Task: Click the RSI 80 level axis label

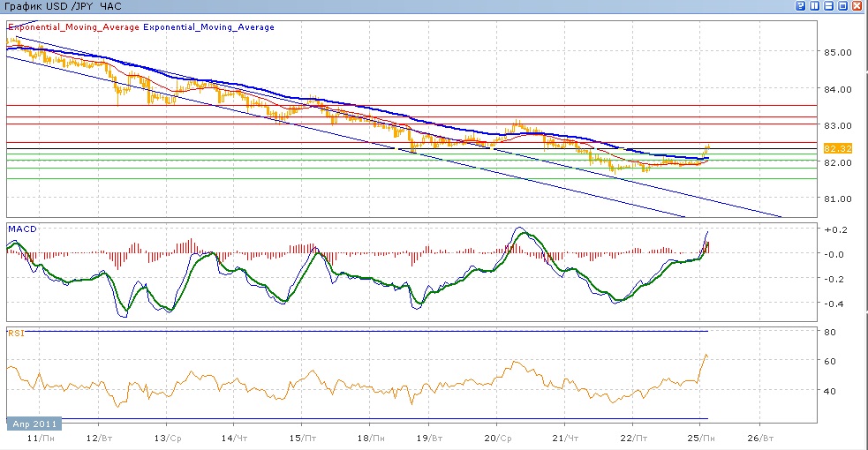Action: click(829, 332)
